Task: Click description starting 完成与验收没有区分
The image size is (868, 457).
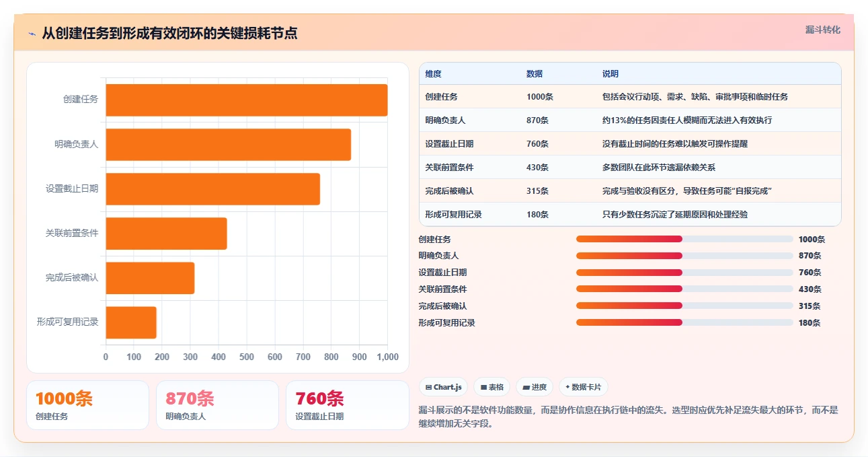Action: pos(687,191)
